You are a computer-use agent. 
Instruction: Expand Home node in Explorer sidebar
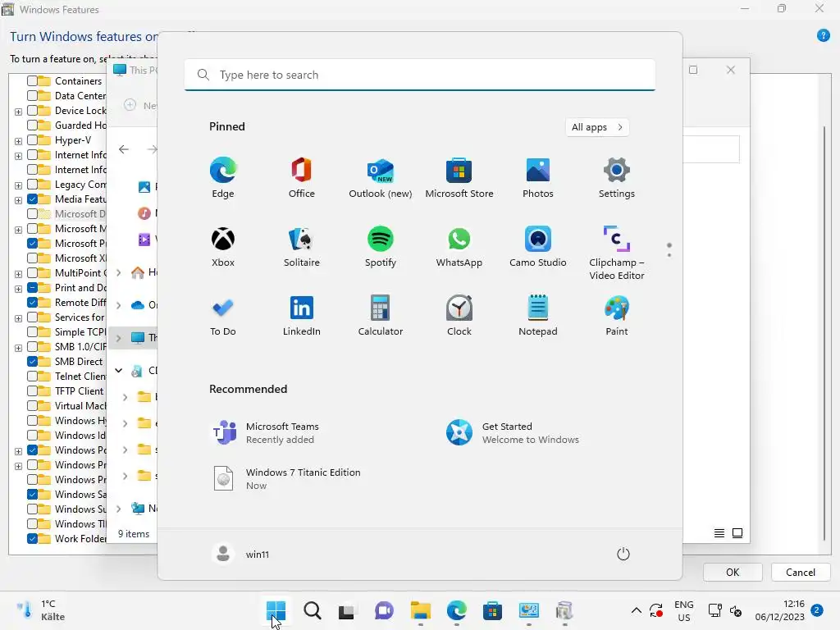tap(119, 272)
